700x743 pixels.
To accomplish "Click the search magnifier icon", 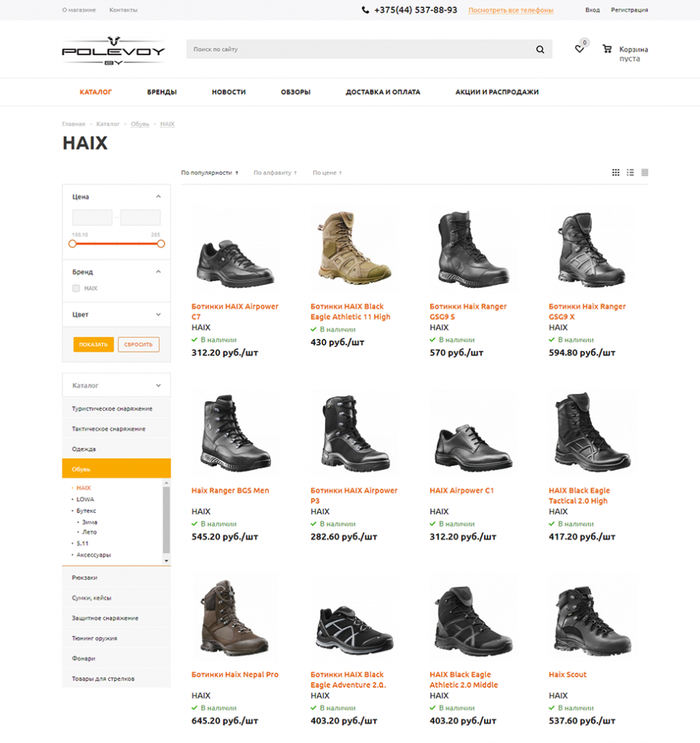I will [540, 49].
